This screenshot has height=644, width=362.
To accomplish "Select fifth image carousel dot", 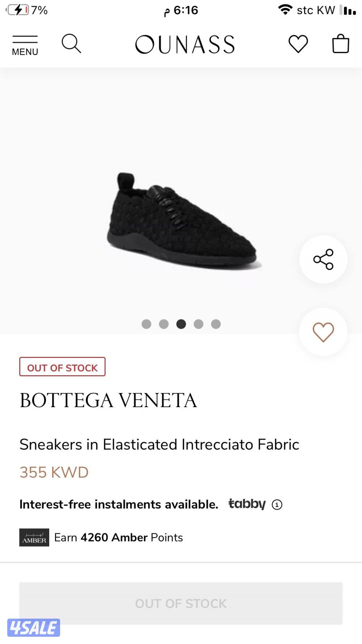I will click(216, 324).
